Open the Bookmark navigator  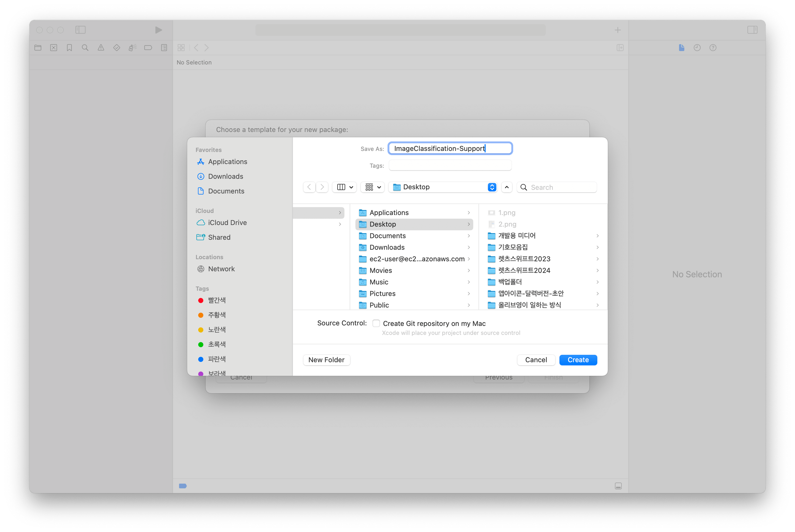69,47
